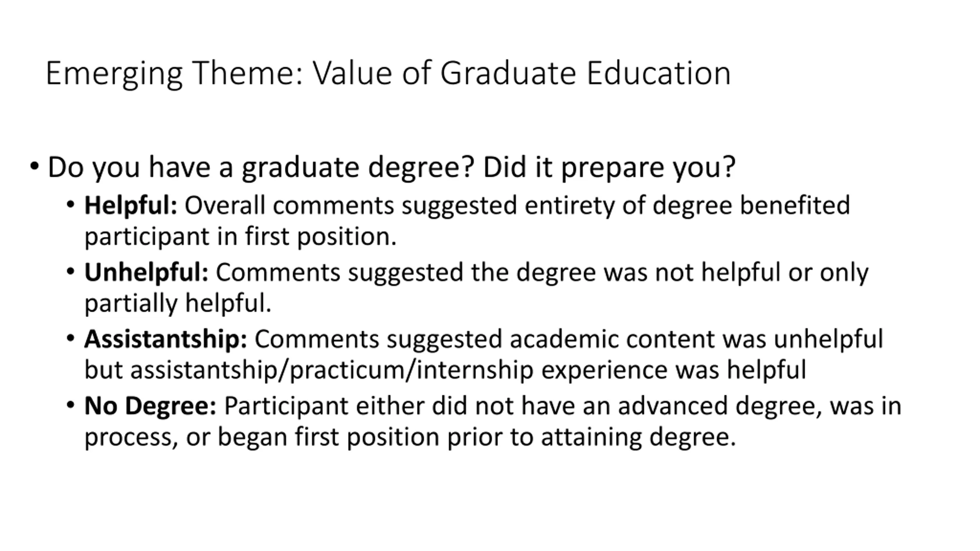Click the top-level bullet before 'Do you have'
Screen dimensions: 980x551
click(x=34, y=166)
